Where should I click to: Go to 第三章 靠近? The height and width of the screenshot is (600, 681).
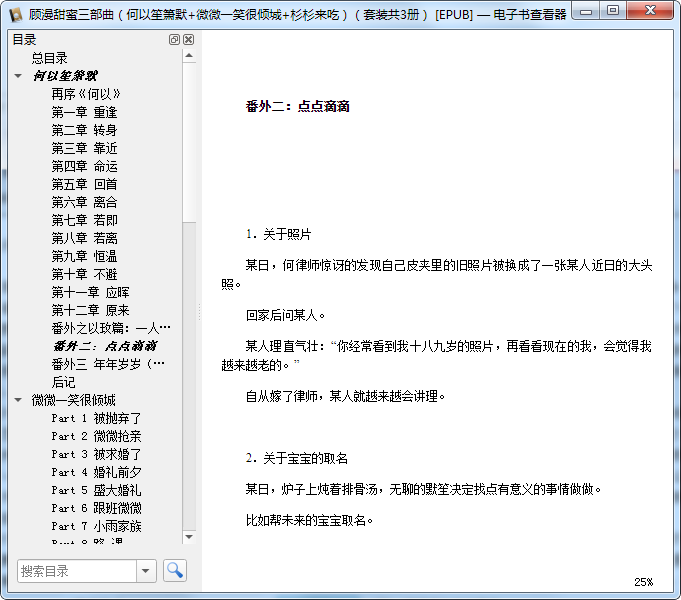pyautogui.click(x=84, y=148)
